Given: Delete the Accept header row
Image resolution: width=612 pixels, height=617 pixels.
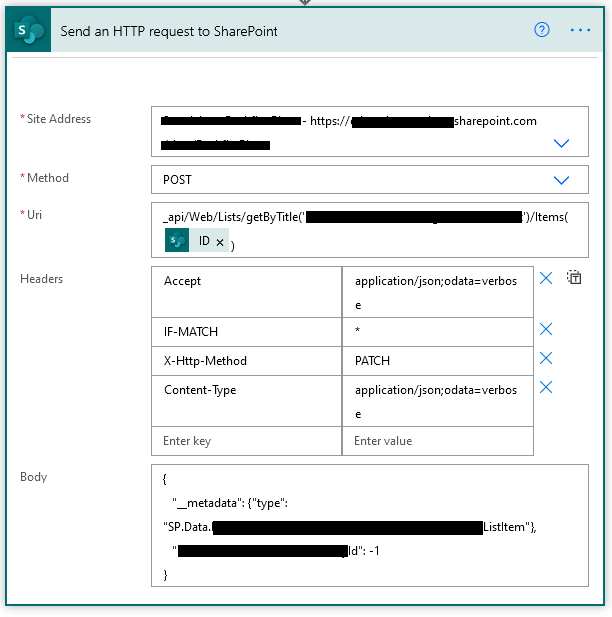Looking at the screenshot, I should 546,278.
